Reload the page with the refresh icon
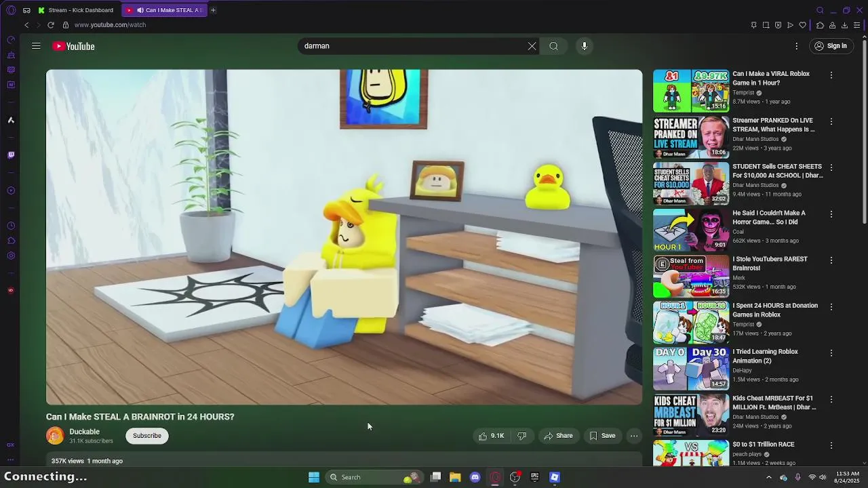Image resolution: width=868 pixels, height=488 pixels. pyautogui.click(x=50, y=25)
